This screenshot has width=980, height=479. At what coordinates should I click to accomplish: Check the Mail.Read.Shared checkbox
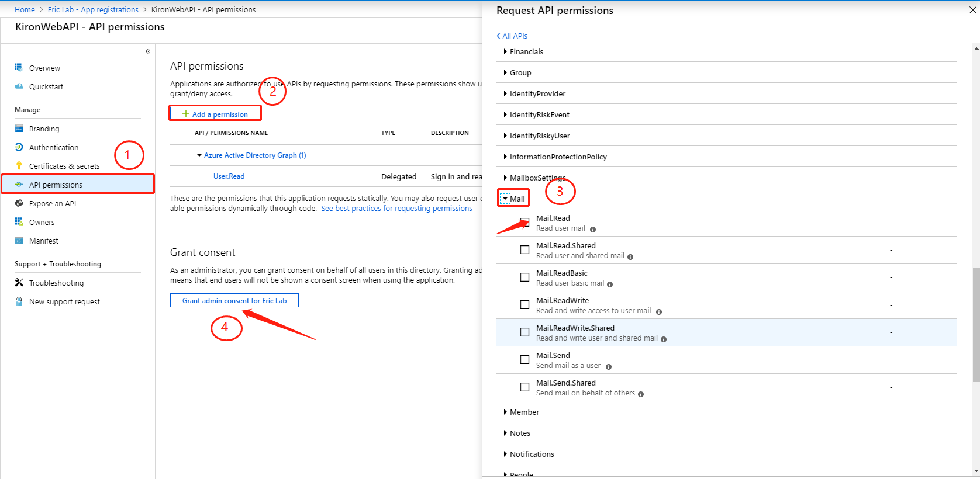524,250
